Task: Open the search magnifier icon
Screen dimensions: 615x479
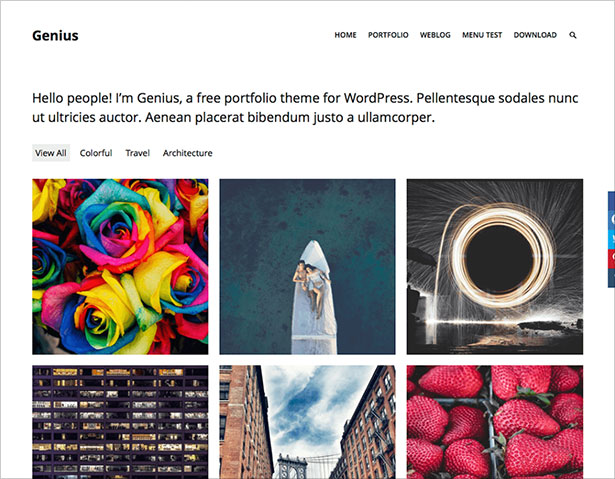Action: (573, 35)
